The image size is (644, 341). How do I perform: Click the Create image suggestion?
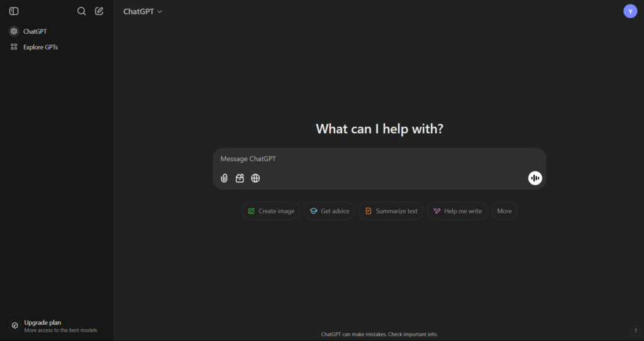pyautogui.click(x=271, y=211)
